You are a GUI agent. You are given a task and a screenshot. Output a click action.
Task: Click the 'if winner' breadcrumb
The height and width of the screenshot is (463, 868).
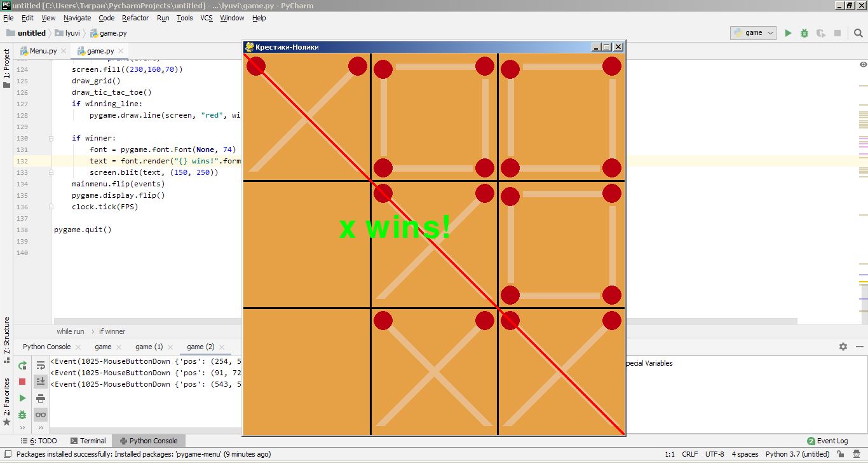(112, 331)
